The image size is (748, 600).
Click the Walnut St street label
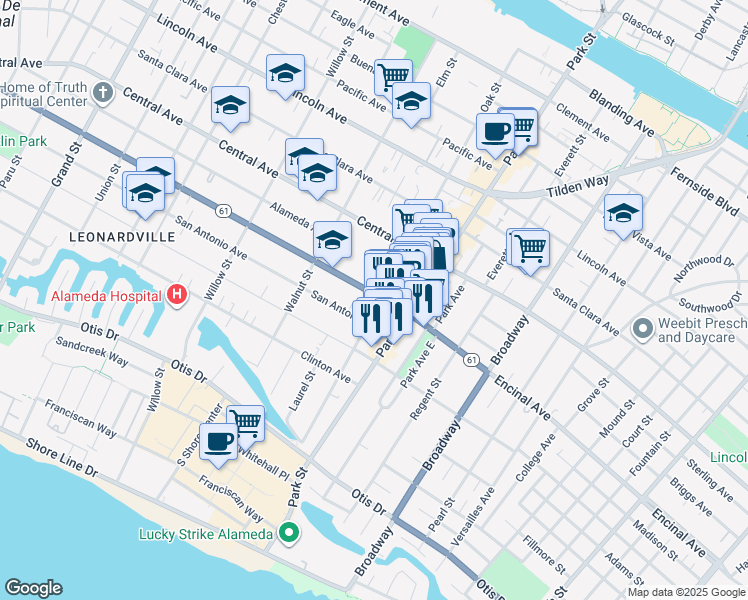(299, 291)
